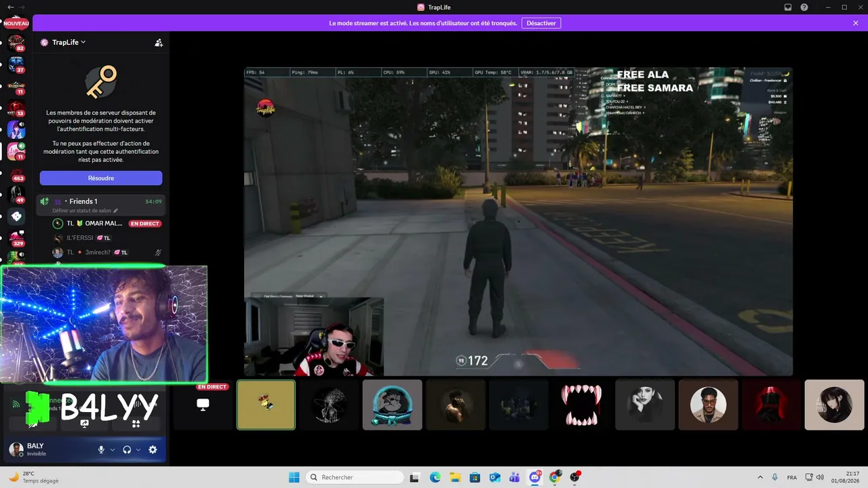Open OBS Studio from the taskbar

[575, 477]
